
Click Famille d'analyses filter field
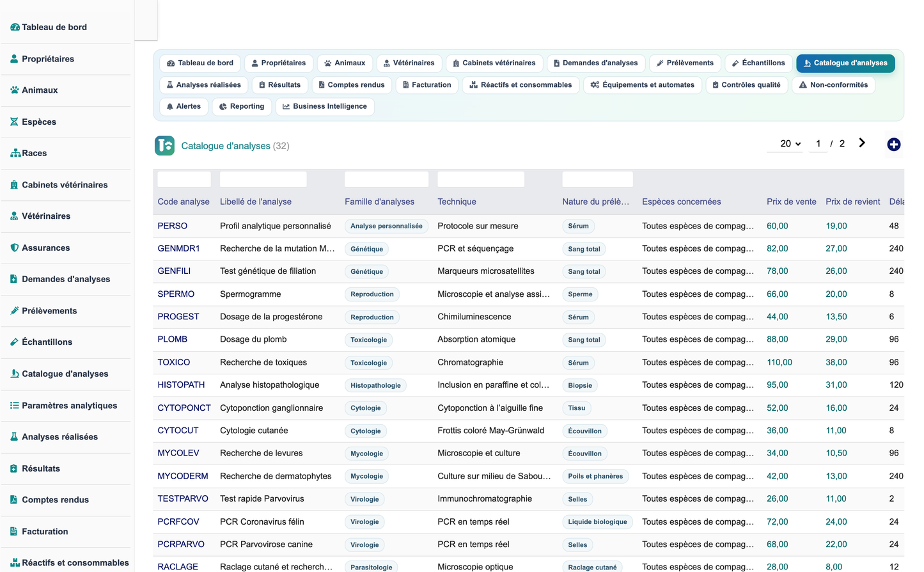[387, 179]
